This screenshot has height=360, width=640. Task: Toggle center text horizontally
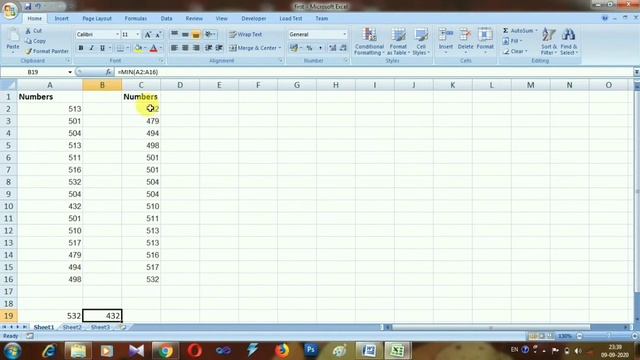pos(185,48)
